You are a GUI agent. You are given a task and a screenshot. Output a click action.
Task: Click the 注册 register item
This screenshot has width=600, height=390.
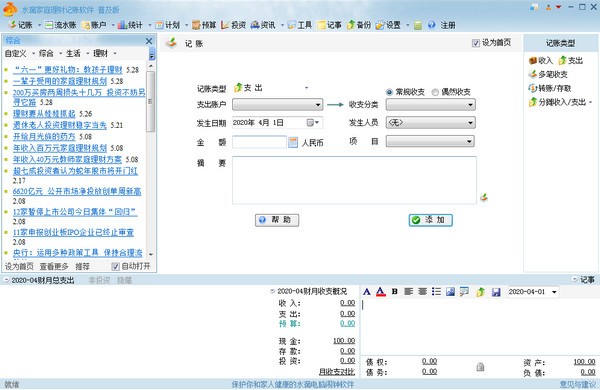pyautogui.click(x=448, y=25)
